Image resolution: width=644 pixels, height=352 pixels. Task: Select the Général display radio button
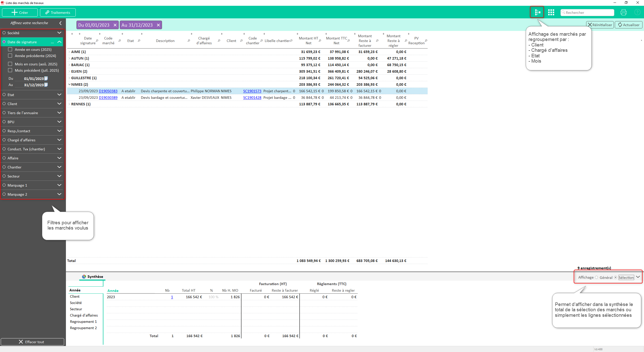coord(596,278)
